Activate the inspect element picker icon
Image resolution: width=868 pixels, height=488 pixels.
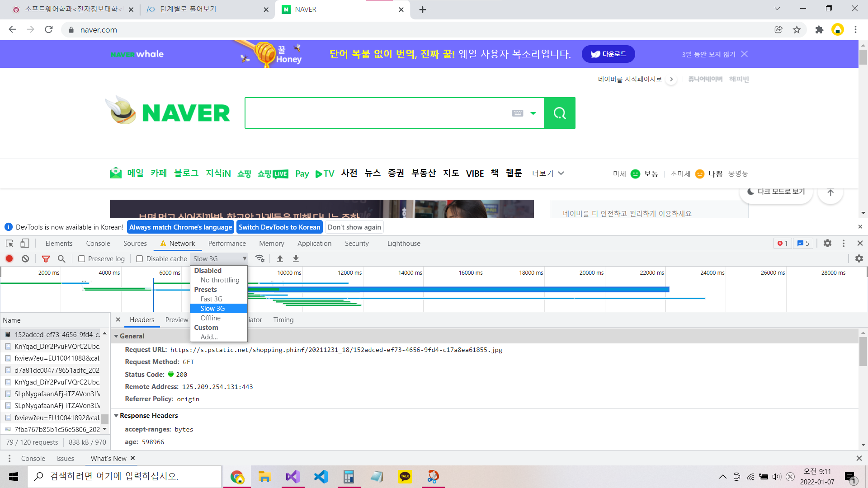click(x=9, y=243)
